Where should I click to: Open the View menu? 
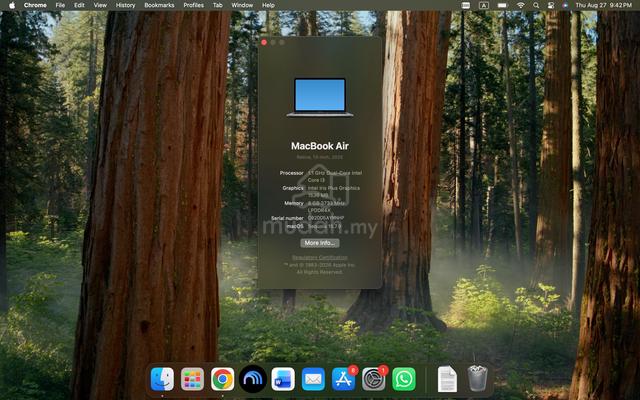click(100, 5)
